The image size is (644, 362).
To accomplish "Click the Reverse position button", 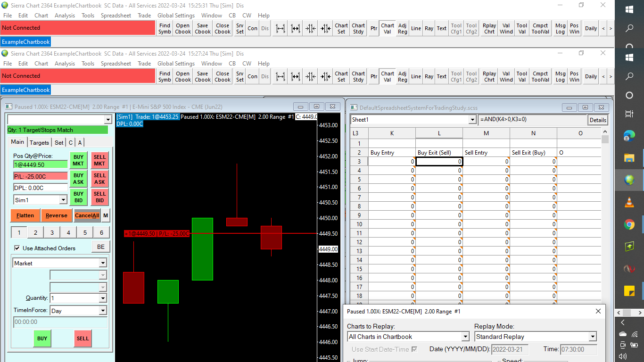I will pyautogui.click(x=57, y=215).
